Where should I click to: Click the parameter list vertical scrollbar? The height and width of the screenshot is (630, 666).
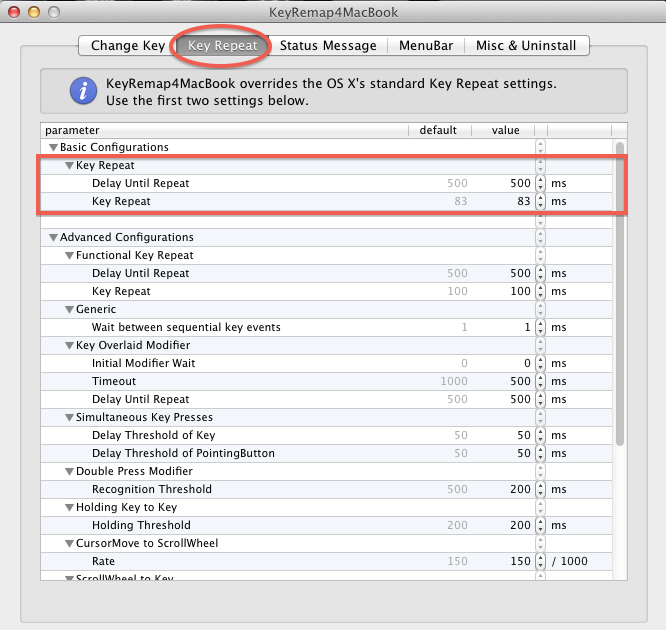point(620,293)
